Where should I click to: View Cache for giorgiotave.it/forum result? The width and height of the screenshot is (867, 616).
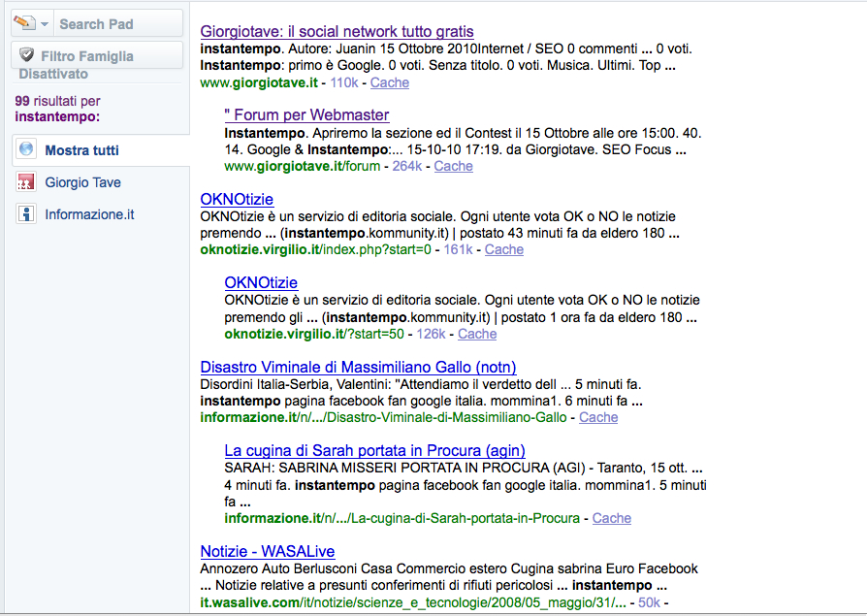pos(453,166)
